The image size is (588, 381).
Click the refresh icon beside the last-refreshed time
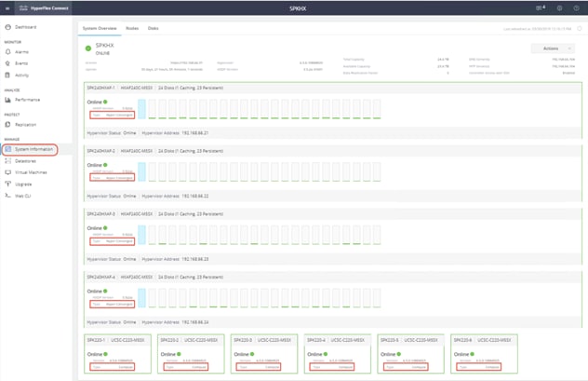(580, 29)
